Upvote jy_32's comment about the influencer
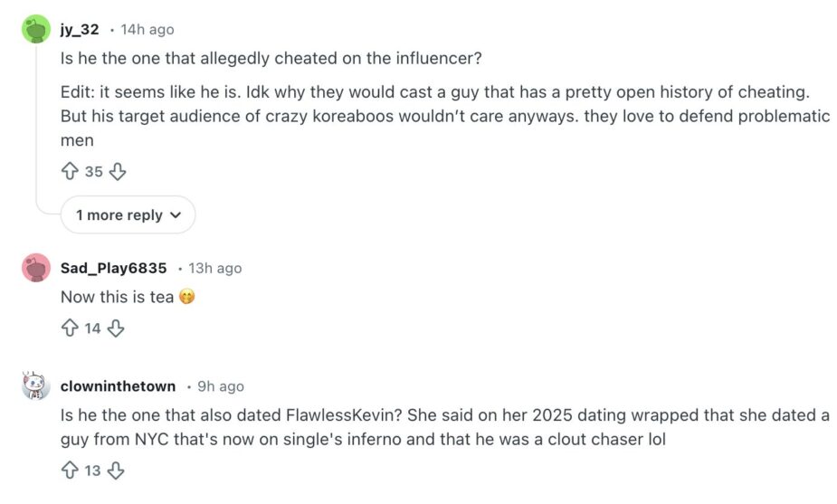Screen dimensions: 837x504 click(70, 171)
